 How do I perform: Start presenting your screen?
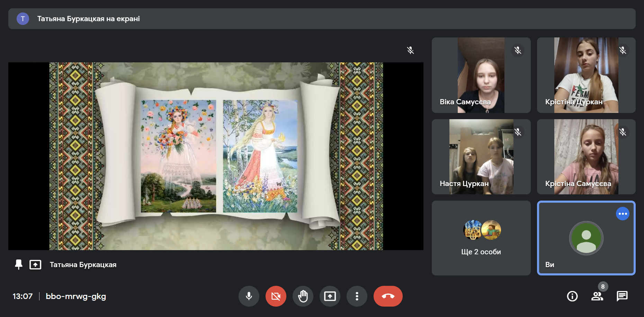click(330, 296)
